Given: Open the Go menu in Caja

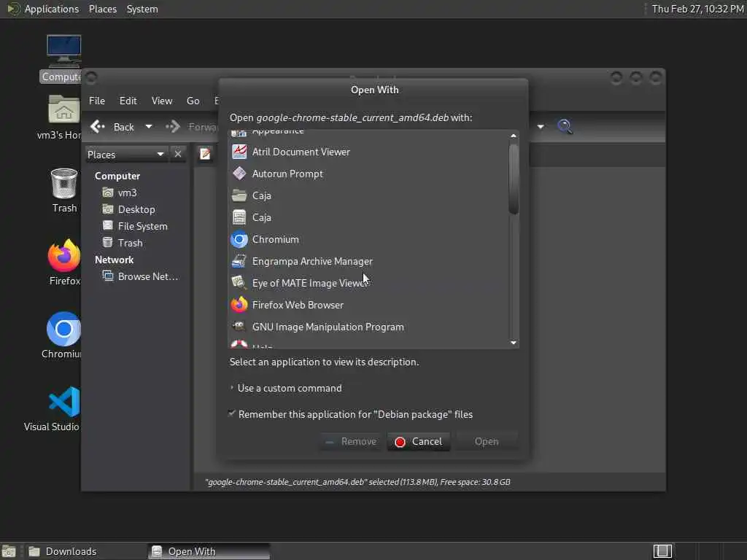Looking at the screenshot, I should tap(193, 101).
